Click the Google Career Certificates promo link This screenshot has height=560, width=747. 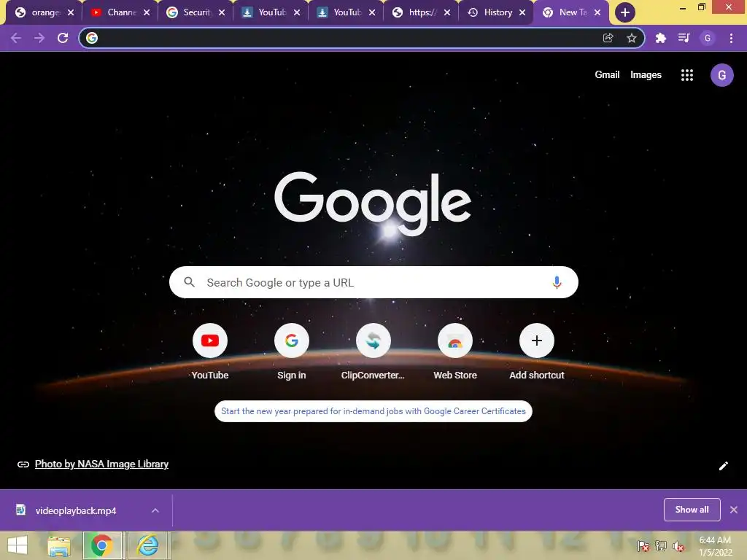tap(373, 411)
